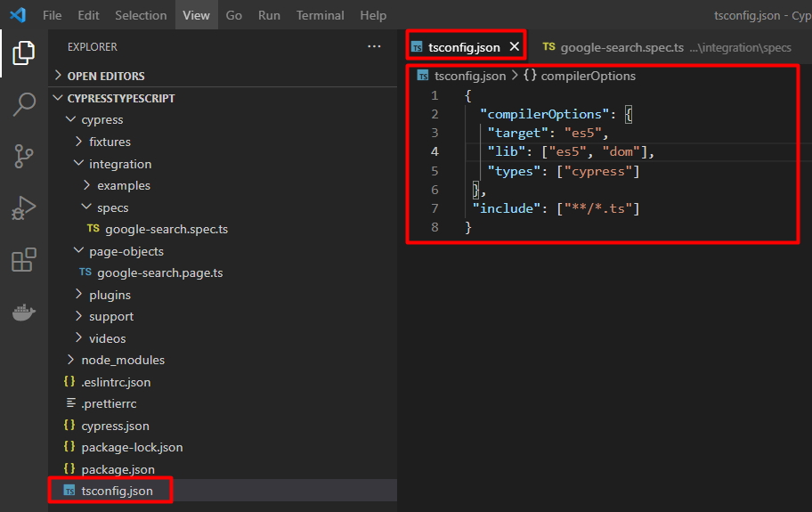The width and height of the screenshot is (812, 512).
Task: Expand the Open Editors section
Action: point(105,76)
